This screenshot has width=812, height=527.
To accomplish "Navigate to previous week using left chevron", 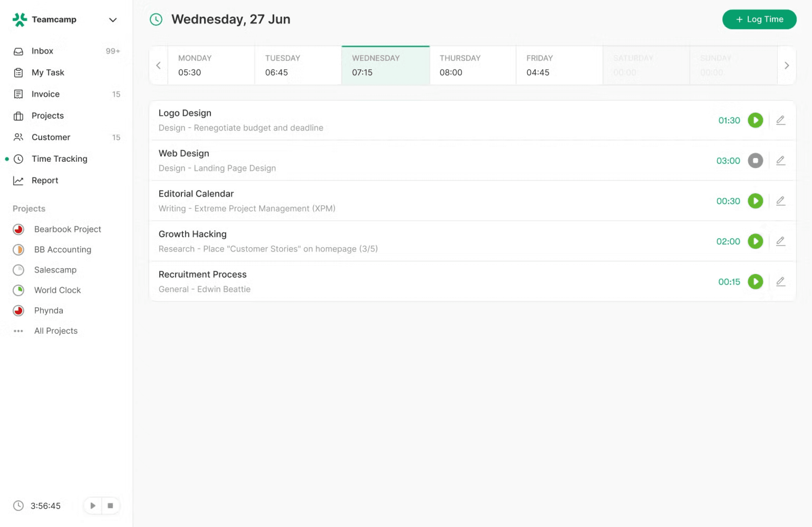I will pos(158,65).
